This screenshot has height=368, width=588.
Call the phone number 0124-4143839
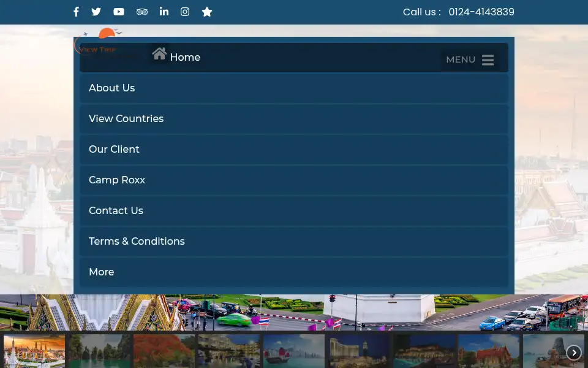click(481, 12)
